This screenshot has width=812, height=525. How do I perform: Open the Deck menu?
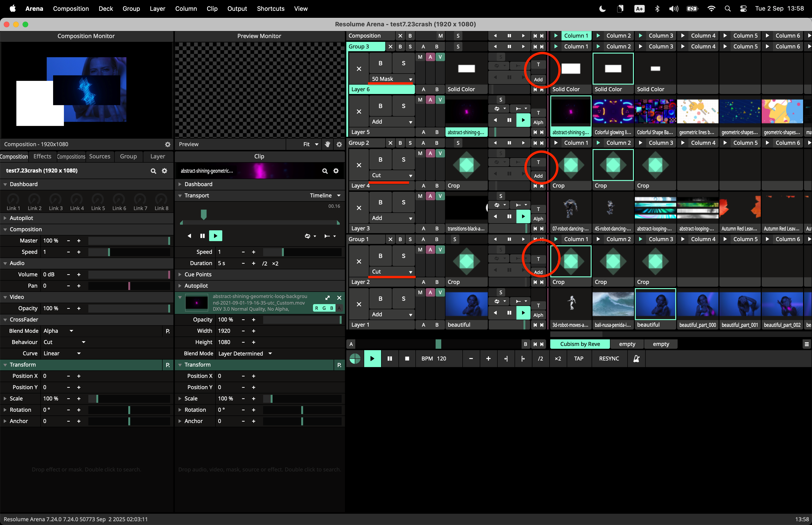[106, 8]
